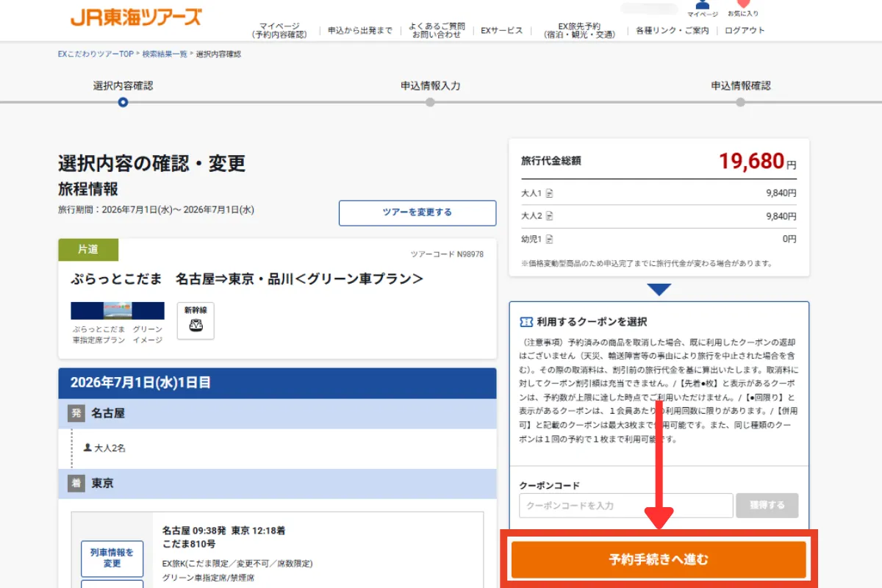Viewport: 882px width, 588px height.
Task: Click ログアウト to log out
Action: pos(745,30)
